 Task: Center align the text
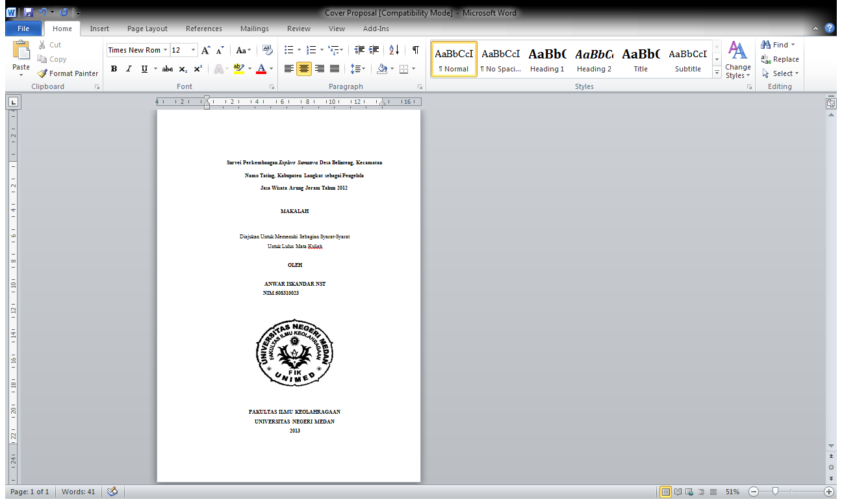(304, 69)
